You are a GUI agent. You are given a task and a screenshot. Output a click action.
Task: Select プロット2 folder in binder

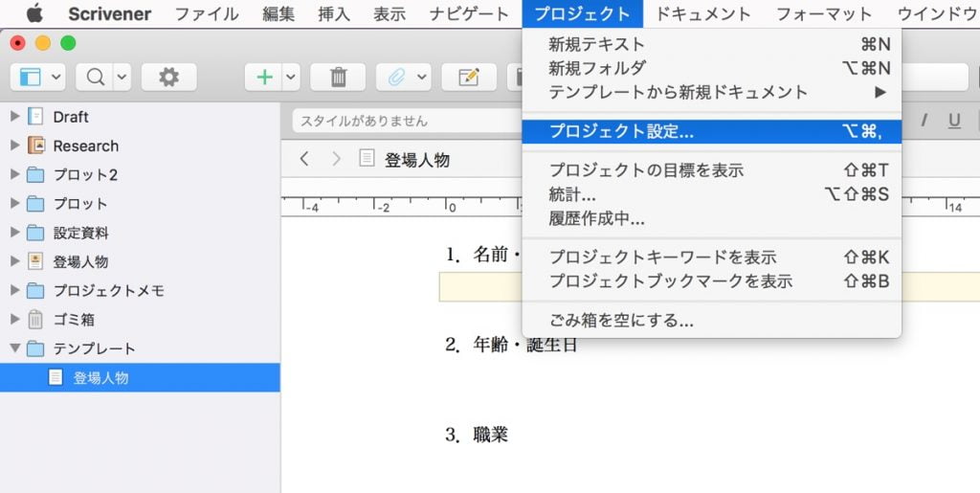coord(85,174)
